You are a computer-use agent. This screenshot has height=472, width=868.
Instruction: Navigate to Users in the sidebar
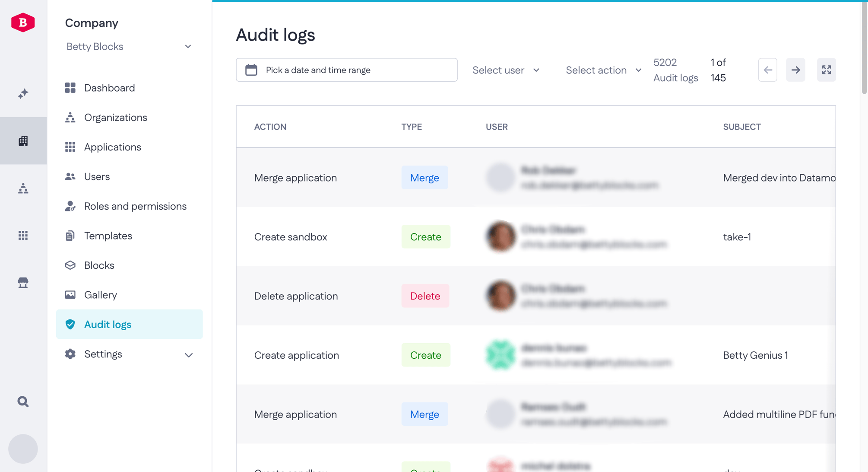(x=129, y=176)
